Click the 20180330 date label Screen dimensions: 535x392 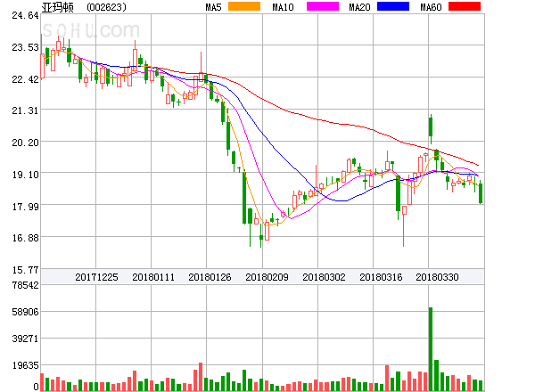tap(437, 277)
